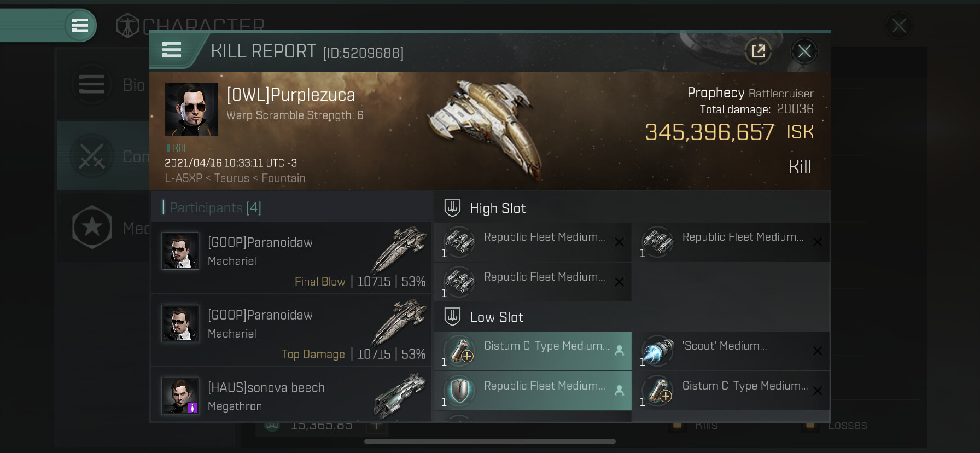Open the kill report hamburger menu

pos(172,50)
